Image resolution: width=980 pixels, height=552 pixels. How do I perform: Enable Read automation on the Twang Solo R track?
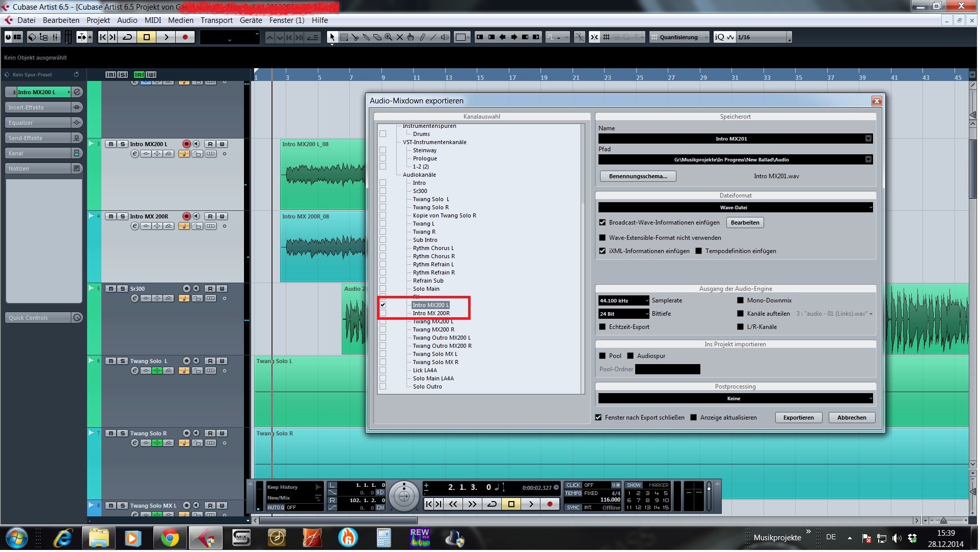coord(210,434)
